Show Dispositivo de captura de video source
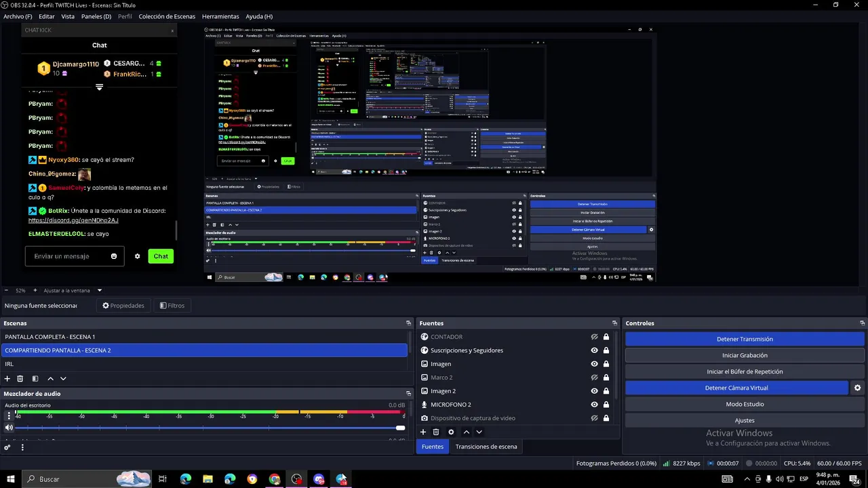This screenshot has width=868, height=488. [x=594, y=418]
